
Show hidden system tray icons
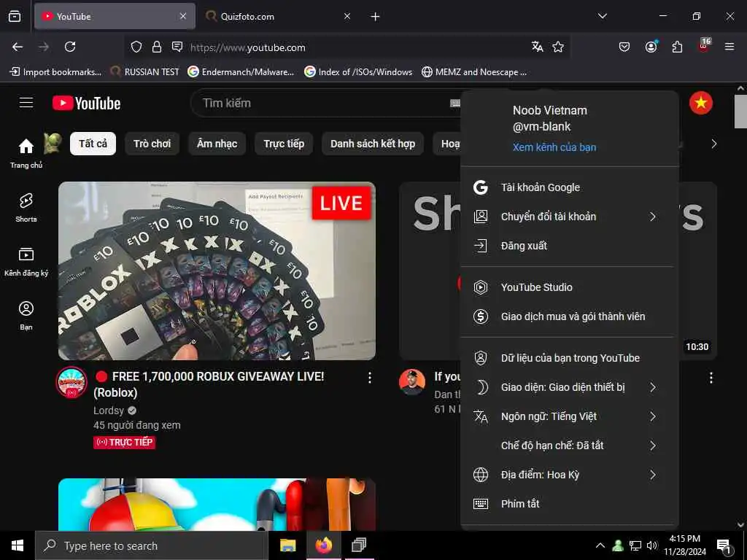click(x=600, y=545)
